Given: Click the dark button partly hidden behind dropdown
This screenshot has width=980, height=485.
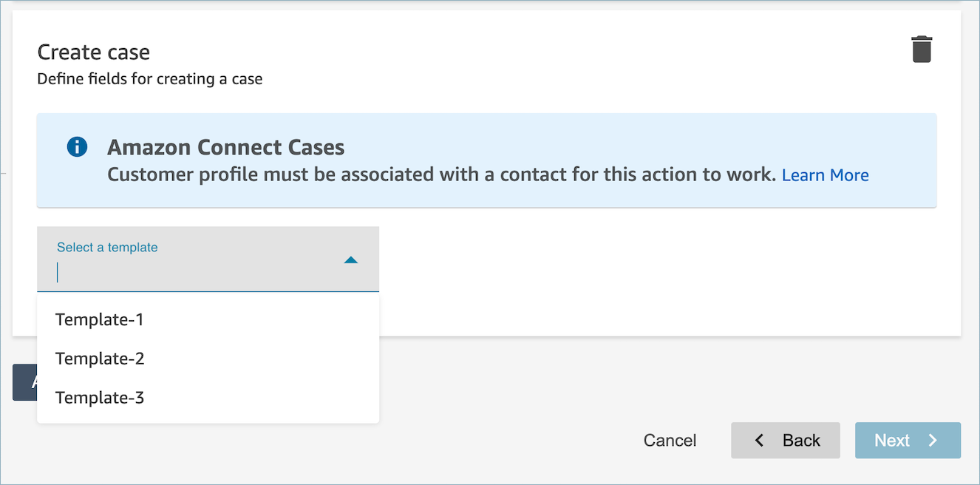Looking at the screenshot, I should 24,382.
